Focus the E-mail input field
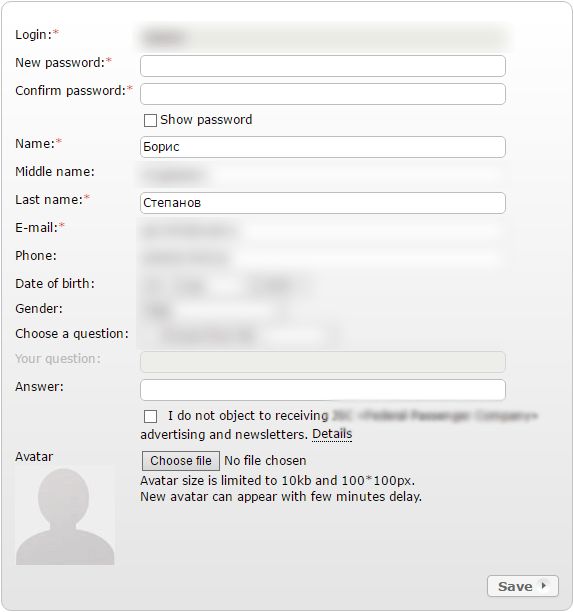573x612 pixels. coord(323,231)
